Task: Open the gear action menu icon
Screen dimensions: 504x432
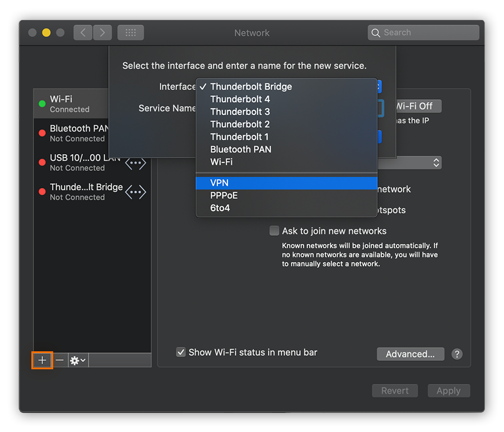Action: tap(74, 360)
